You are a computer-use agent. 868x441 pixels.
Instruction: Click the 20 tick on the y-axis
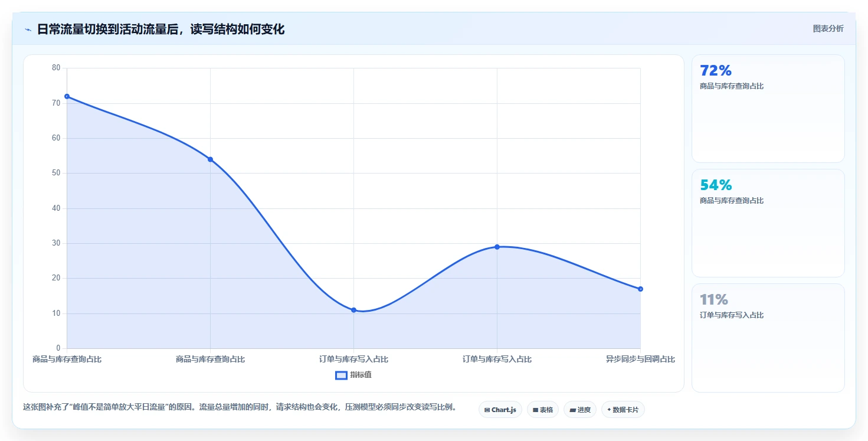point(56,278)
